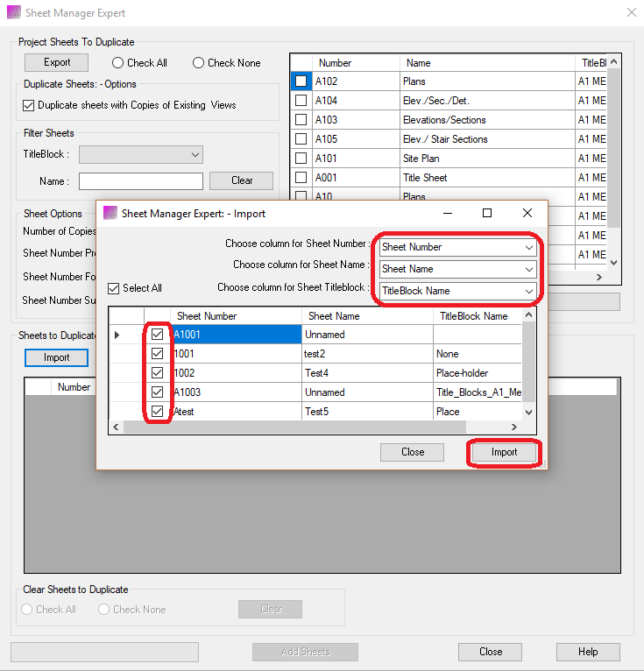644x671 pixels.
Task: Click scroll down arrow of project sheets list
Action: (613, 263)
